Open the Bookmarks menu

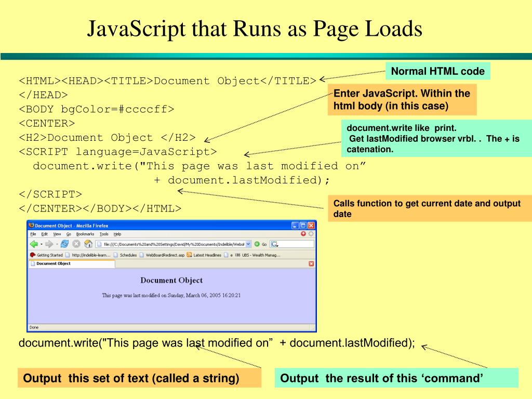(x=85, y=234)
